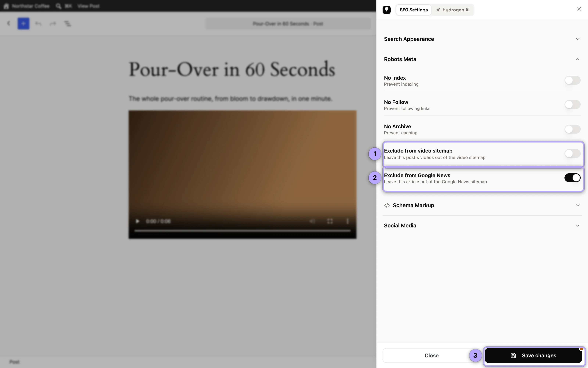588x368 pixels.
Task: Expand the Schema Markup section
Action: tap(482, 205)
